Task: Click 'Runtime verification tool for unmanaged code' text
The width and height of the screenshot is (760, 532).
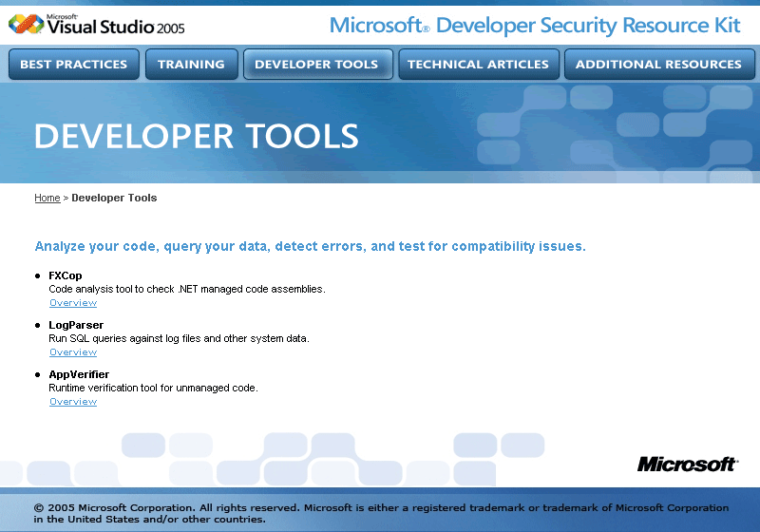Action: pos(153,389)
